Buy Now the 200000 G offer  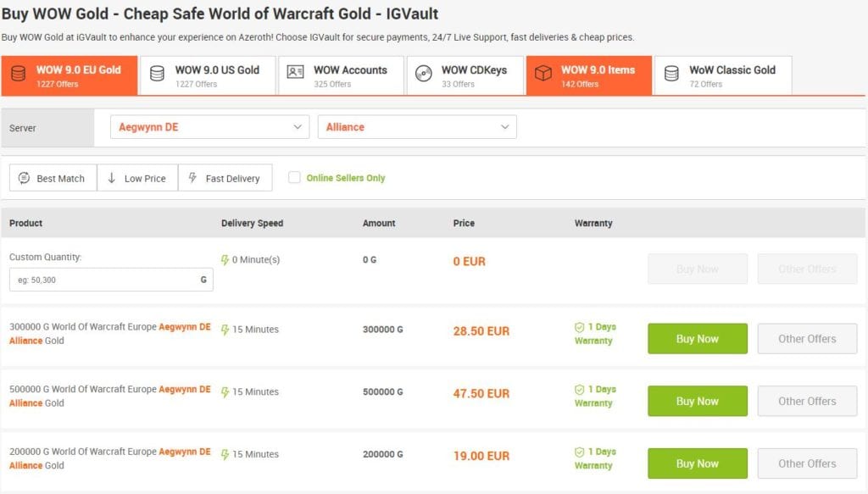click(x=698, y=463)
